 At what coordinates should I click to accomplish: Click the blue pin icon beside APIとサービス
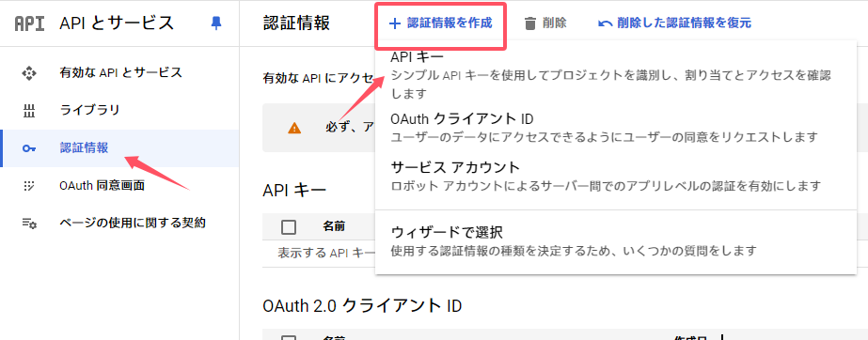pyautogui.click(x=216, y=23)
